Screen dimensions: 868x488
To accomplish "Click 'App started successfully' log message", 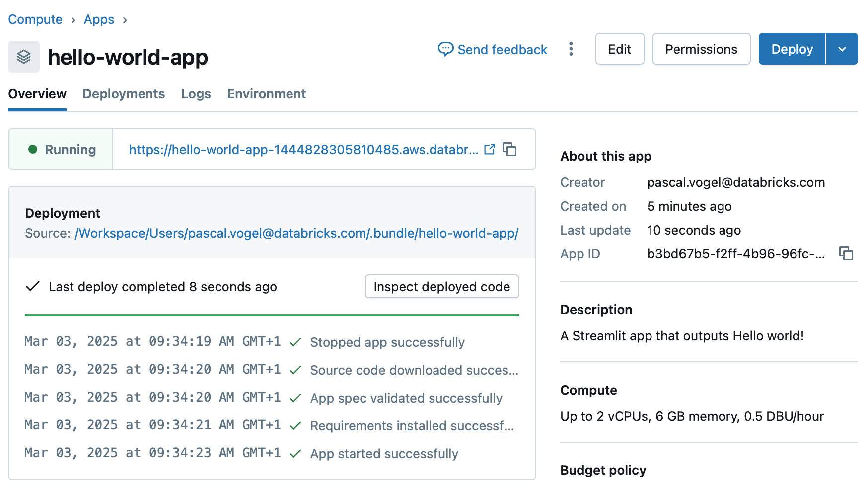I will pyautogui.click(x=384, y=454).
